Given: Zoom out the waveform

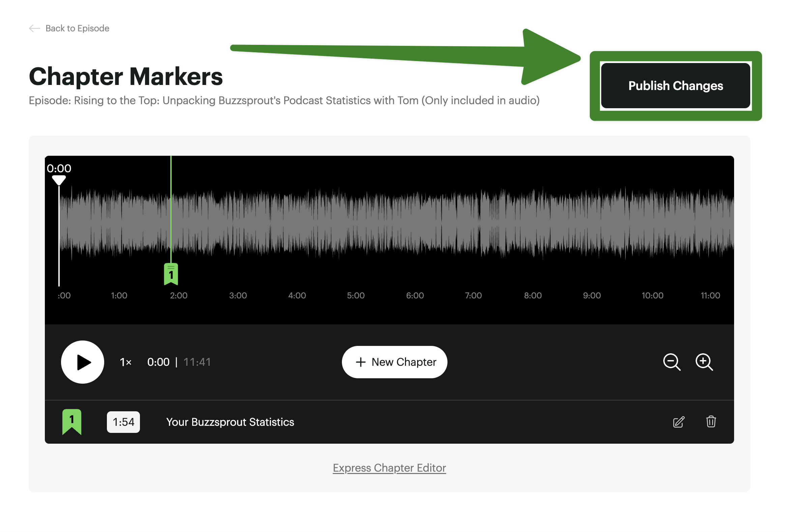Looking at the screenshot, I should (x=672, y=362).
